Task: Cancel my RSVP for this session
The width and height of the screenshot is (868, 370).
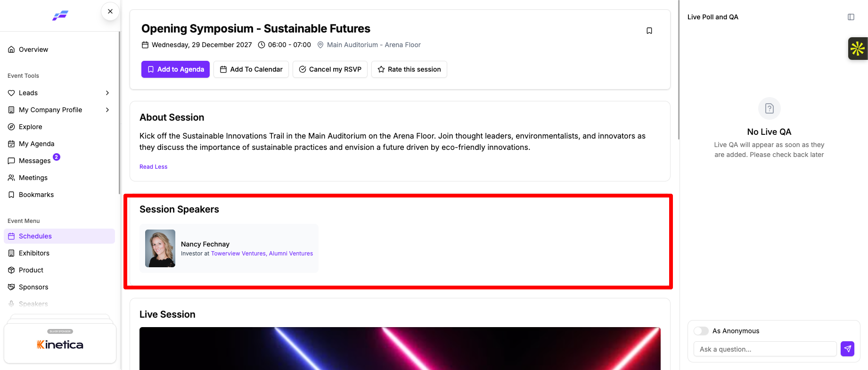Action: click(x=330, y=69)
